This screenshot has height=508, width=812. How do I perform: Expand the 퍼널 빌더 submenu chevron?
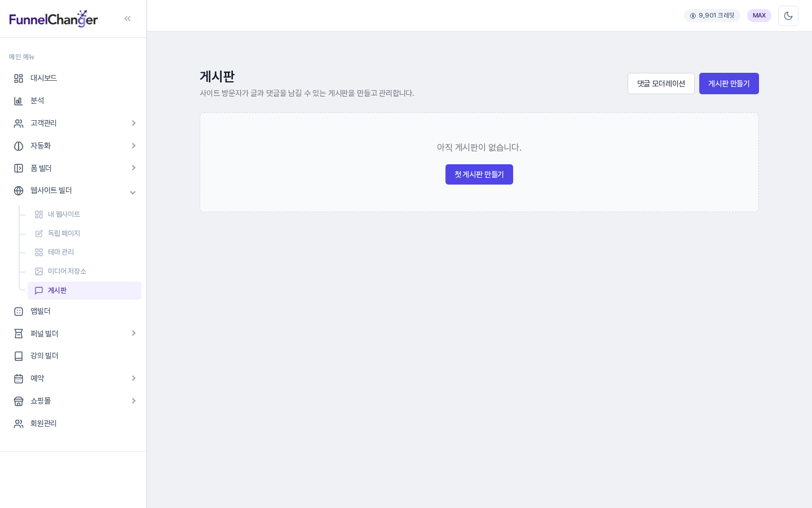134,333
